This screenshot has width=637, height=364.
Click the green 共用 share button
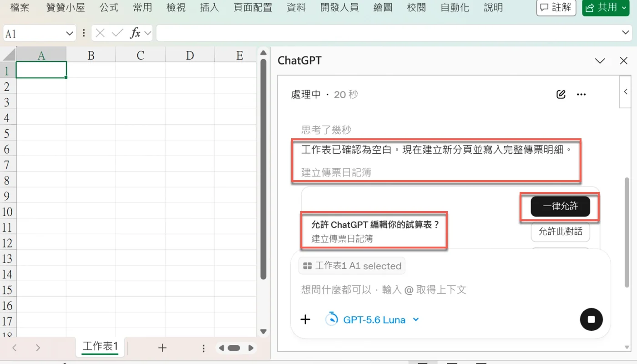(x=606, y=8)
